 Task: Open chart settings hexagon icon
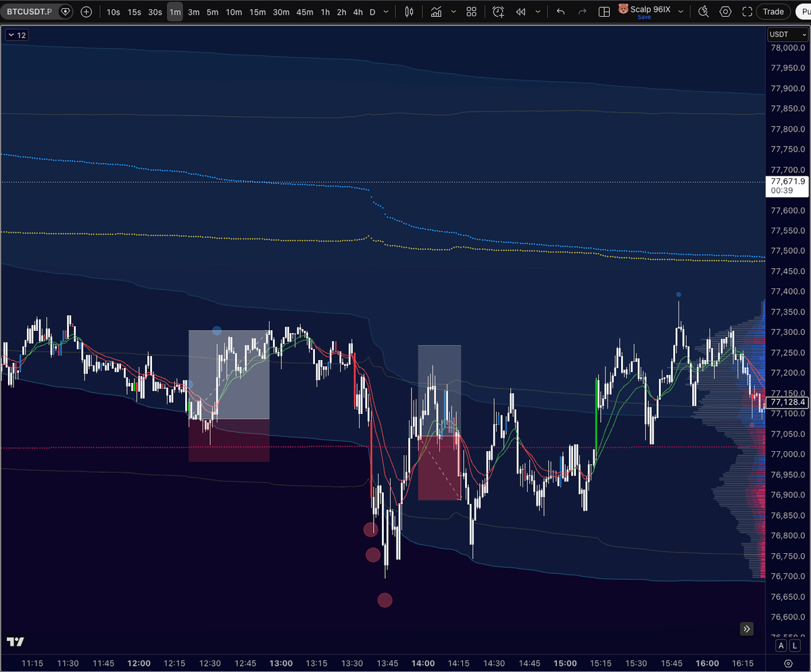[x=725, y=11]
